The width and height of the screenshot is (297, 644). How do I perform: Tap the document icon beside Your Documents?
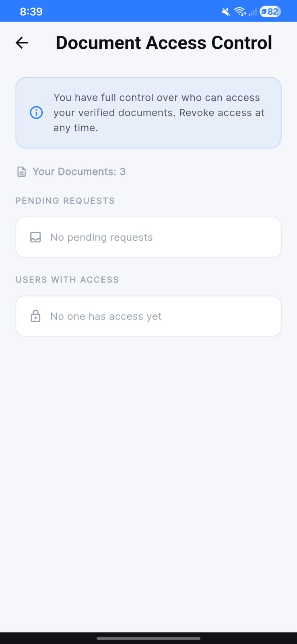[x=21, y=172]
